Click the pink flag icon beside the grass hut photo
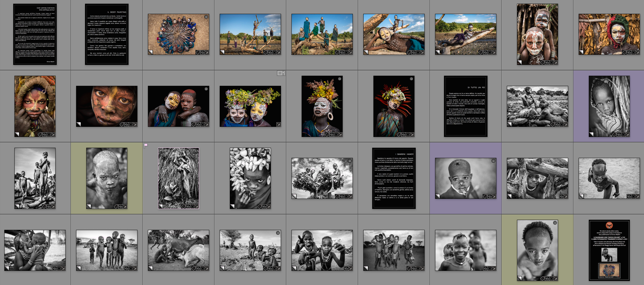 click(x=146, y=145)
